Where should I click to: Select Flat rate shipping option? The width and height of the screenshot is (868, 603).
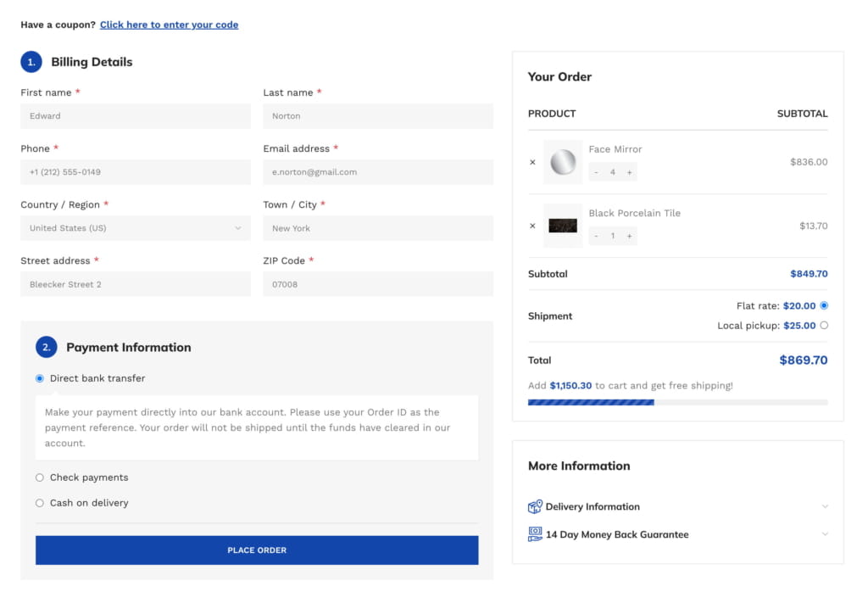click(824, 305)
